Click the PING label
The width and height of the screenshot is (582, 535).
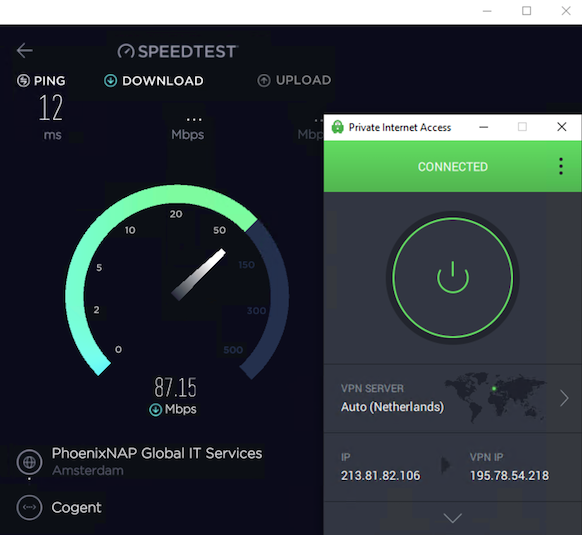click(x=49, y=81)
